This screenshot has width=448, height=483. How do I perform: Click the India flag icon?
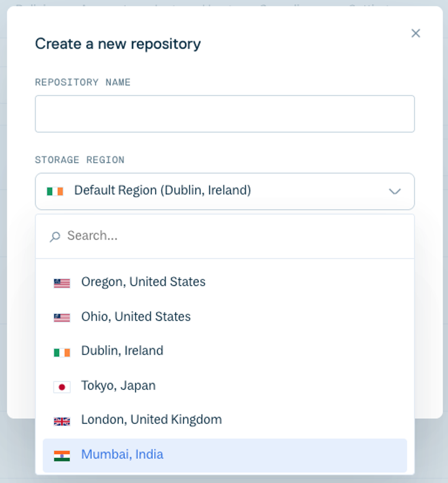(62, 456)
